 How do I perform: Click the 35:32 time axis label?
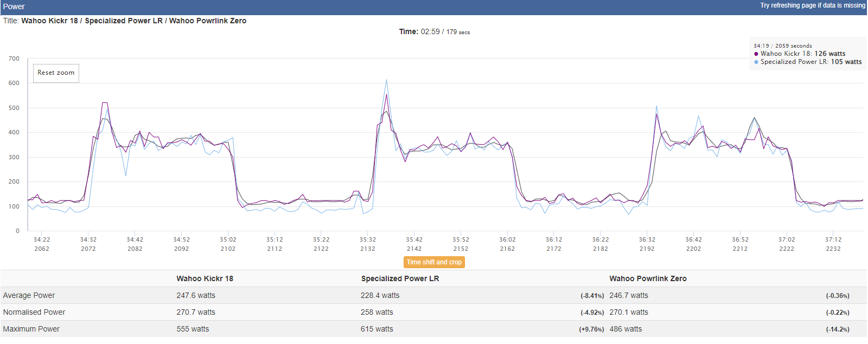click(x=367, y=239)
